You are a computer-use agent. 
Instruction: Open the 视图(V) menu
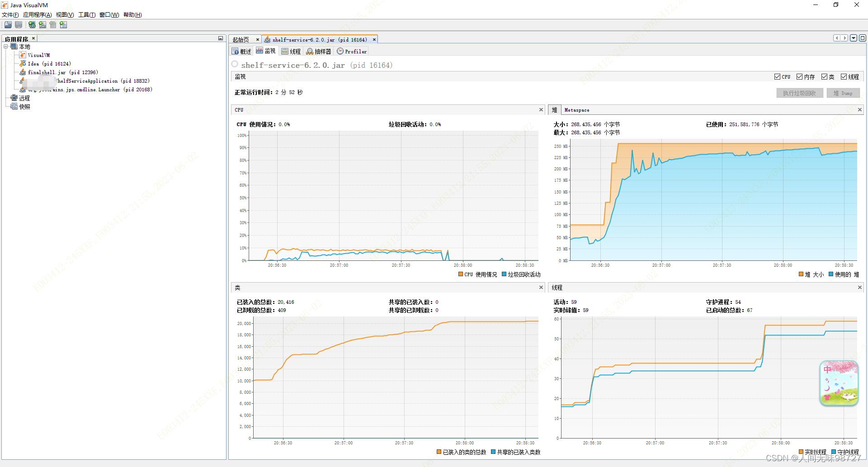[x=65, y=15]
